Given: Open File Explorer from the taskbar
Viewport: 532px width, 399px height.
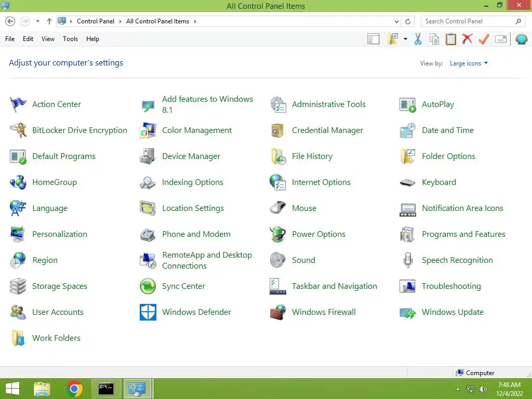Looking at the screenshot, I should click(x=42, y=389).
